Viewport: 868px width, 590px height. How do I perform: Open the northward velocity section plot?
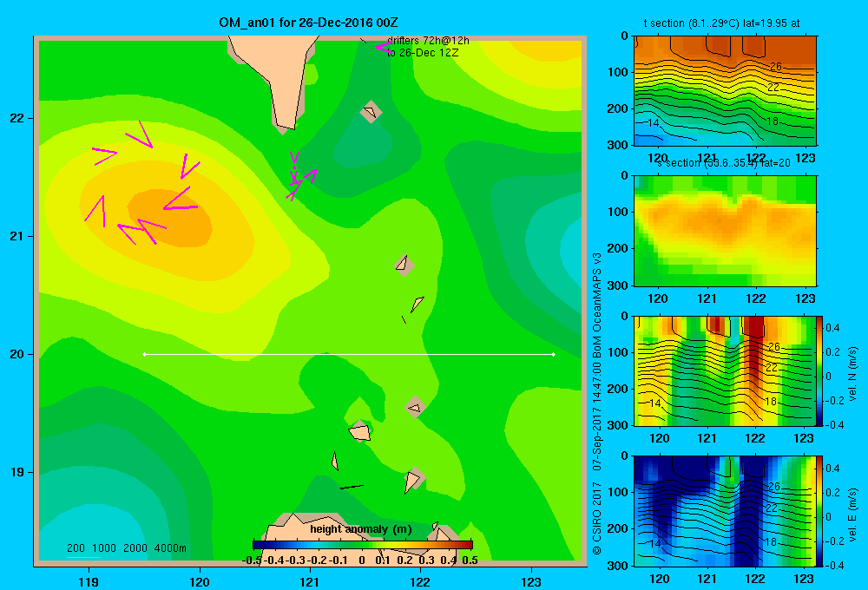[724, 370]
